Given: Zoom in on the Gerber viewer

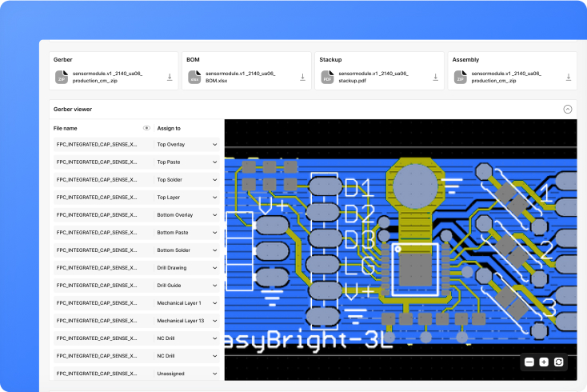Looking at the screenshot, I should pyautogui.click(x=544, y=362).
